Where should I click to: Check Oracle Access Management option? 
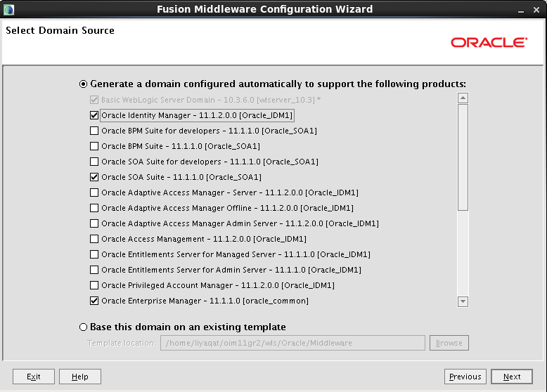click(94, 239)
